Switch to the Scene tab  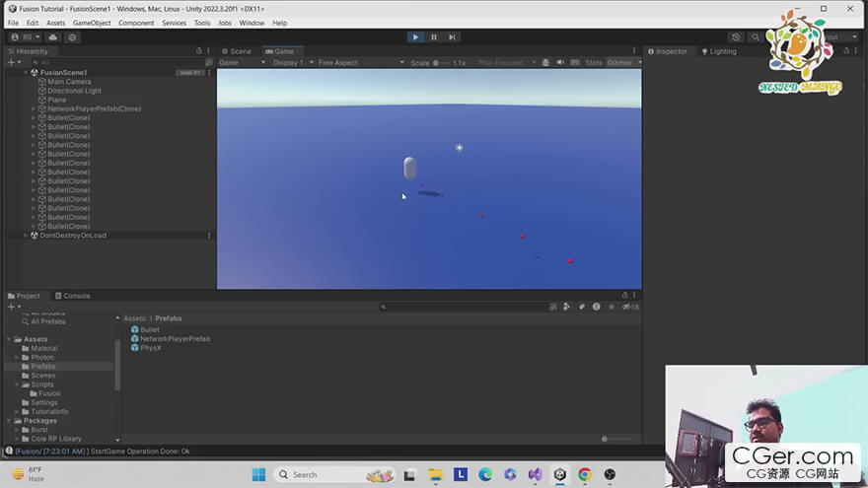pyautogui.click(x=237, y=51)
